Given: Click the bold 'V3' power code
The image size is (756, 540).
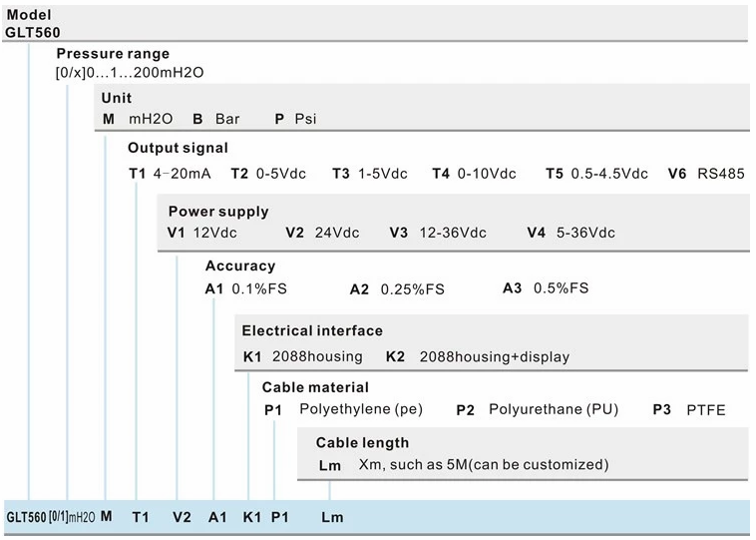Looking at the screenshot, I should tap(399, 233).
